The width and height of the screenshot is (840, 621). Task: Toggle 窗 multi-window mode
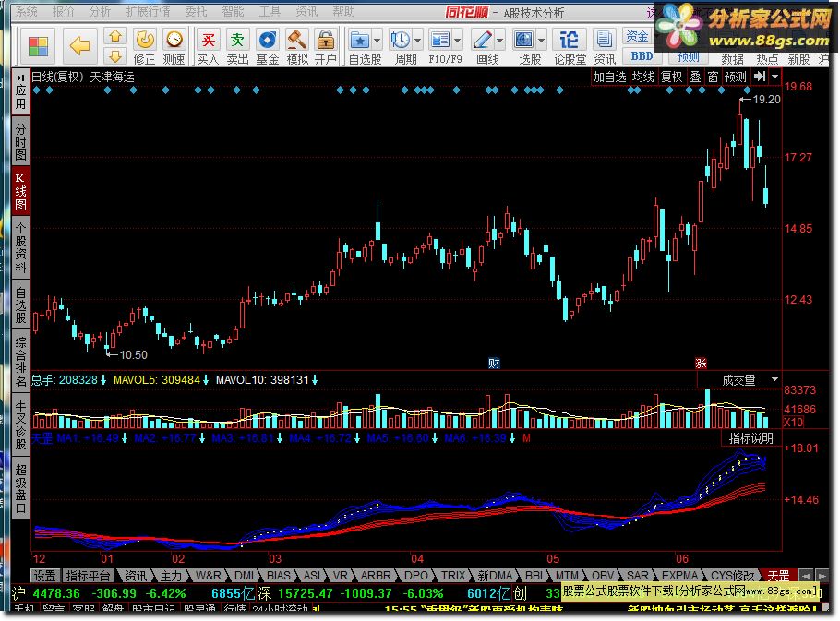click(713, 78)
